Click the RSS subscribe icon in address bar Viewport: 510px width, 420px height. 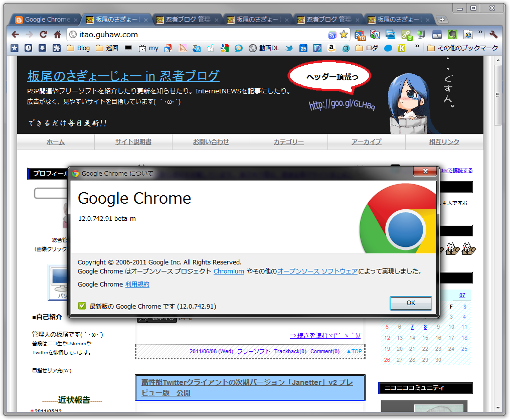point(332,35)
